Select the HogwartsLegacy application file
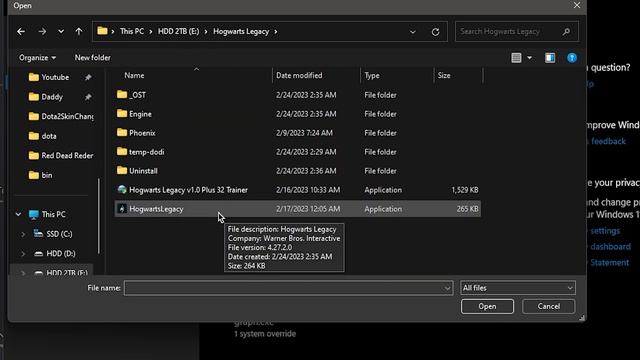 (x=298, y=209)
